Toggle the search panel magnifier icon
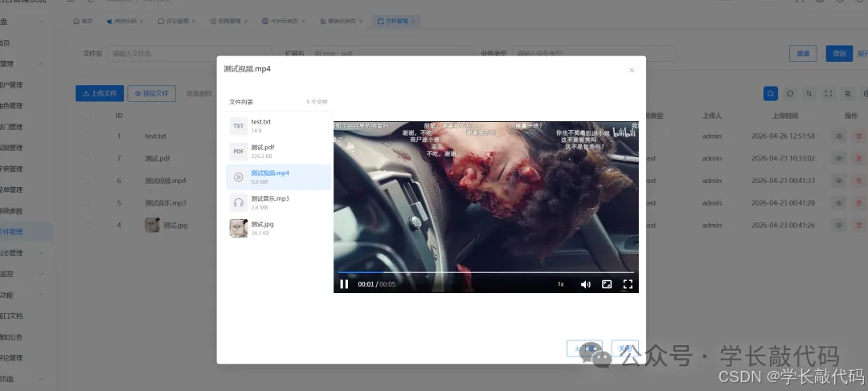Image resolution: width=868 pixels, height=391 pixels. [x=771, y=93]
